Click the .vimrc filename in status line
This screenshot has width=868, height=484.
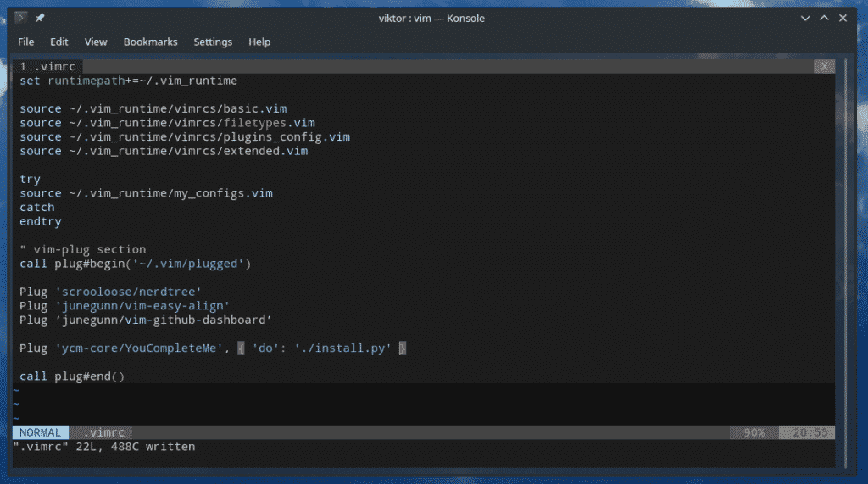click(104, 432)
